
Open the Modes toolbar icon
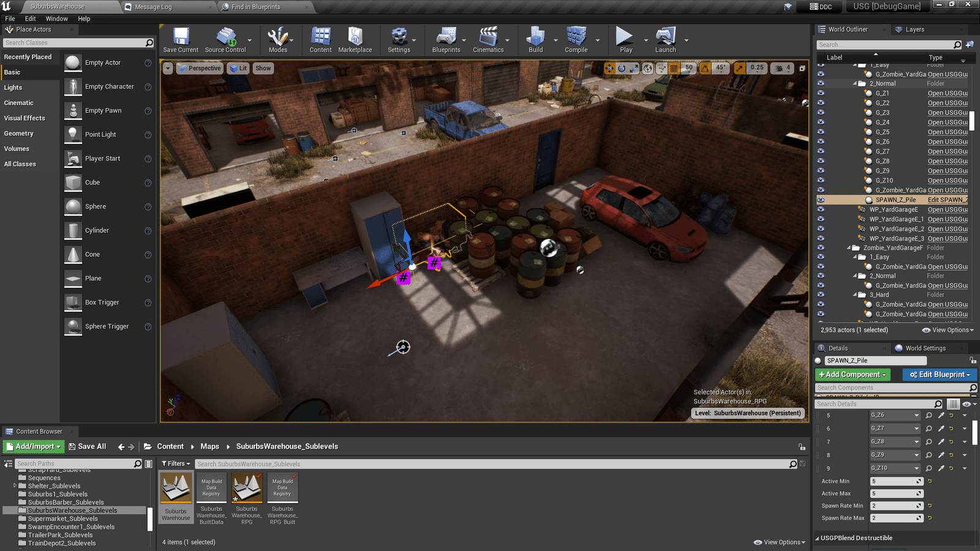[x=278, y=40]
